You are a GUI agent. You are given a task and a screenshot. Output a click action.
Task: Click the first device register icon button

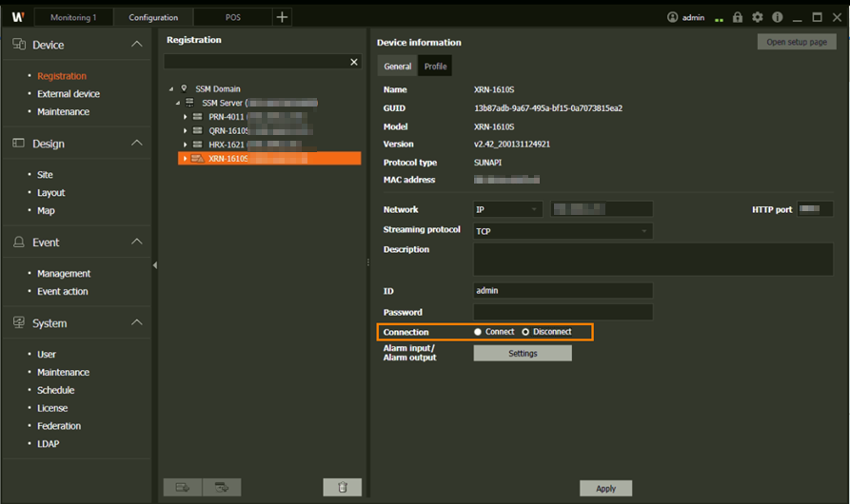coord(183,487)
